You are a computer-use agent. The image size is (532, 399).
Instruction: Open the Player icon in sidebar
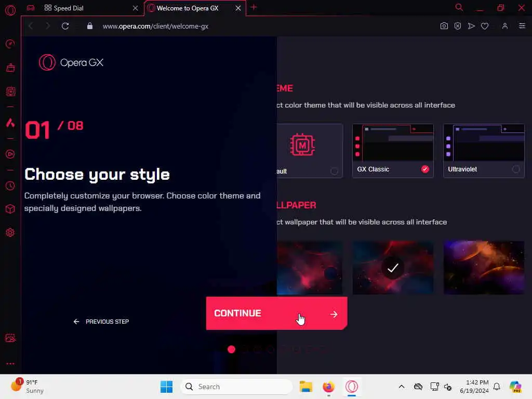tap(10, 154)
